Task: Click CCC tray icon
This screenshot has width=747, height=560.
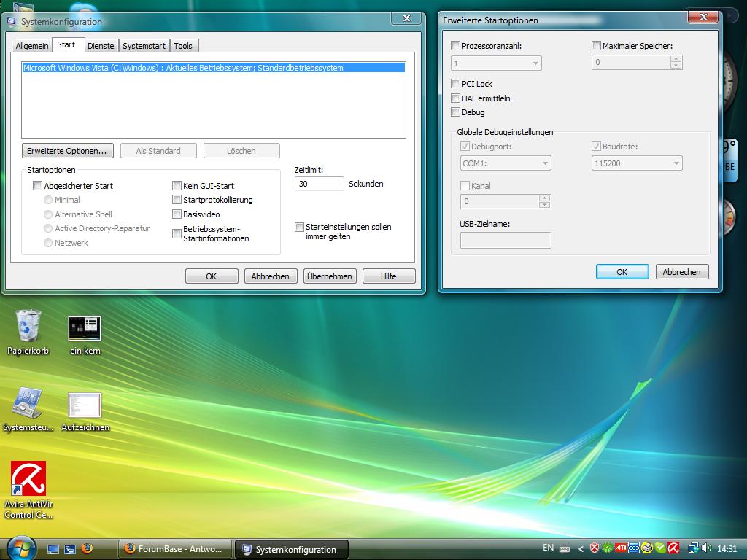Action: [x=633, y=548]
